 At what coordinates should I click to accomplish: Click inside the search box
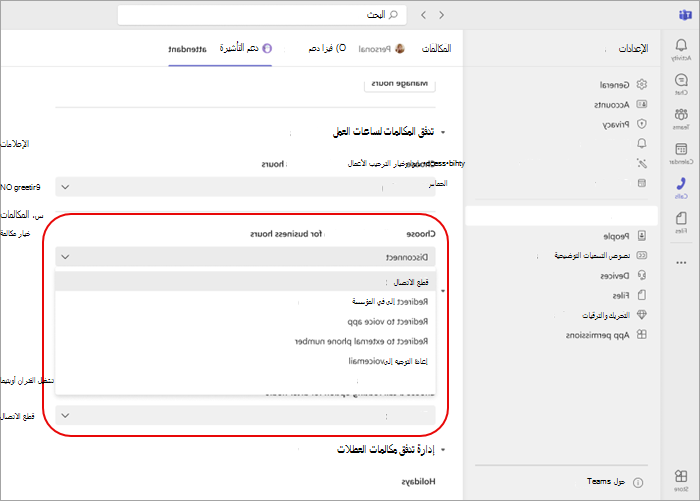pos(262,15)
